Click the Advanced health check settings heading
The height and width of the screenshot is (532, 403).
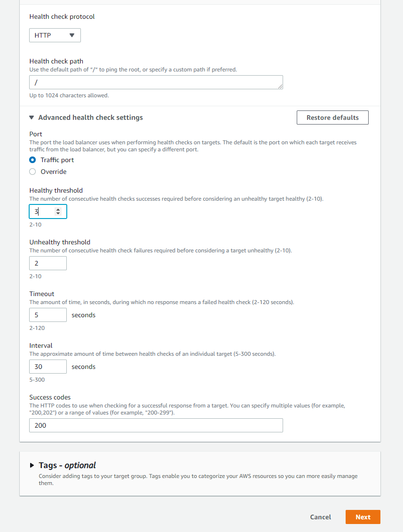[90, 117]
